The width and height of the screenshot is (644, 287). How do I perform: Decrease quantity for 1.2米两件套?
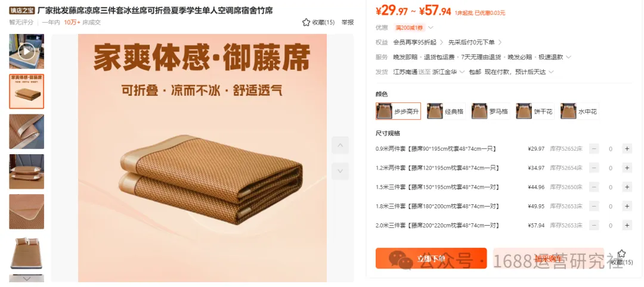[x=594, y=168]
